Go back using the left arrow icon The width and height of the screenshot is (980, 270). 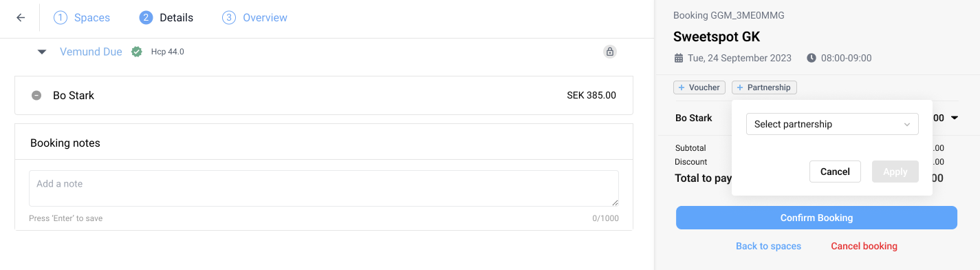click(x=20, y=18)
